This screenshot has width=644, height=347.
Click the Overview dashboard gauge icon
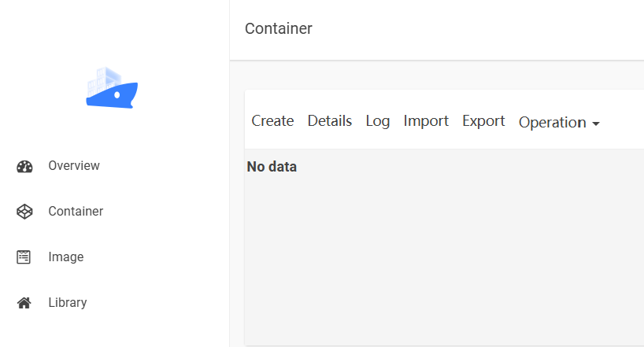[24, 166]
